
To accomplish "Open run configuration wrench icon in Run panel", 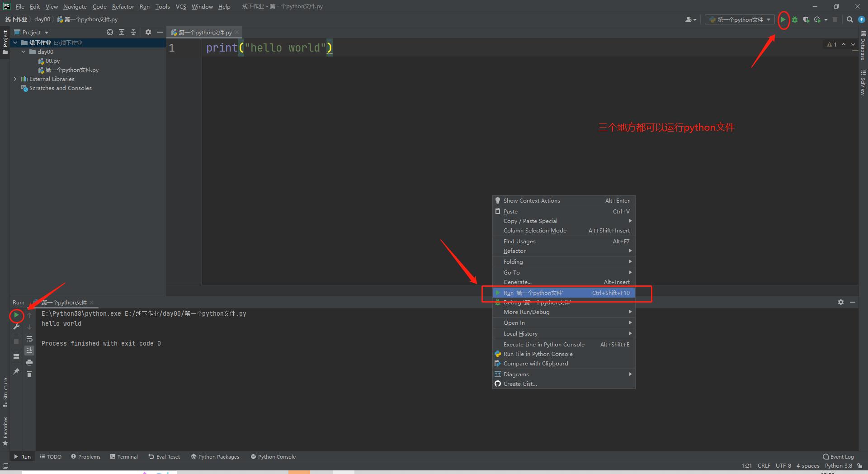I will (x=16, y=327).
